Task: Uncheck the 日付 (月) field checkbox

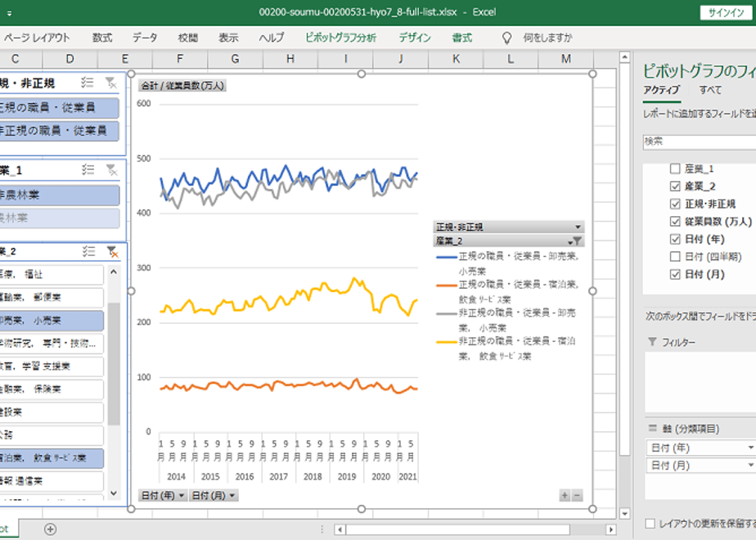Action: click(x=675, y=274)
